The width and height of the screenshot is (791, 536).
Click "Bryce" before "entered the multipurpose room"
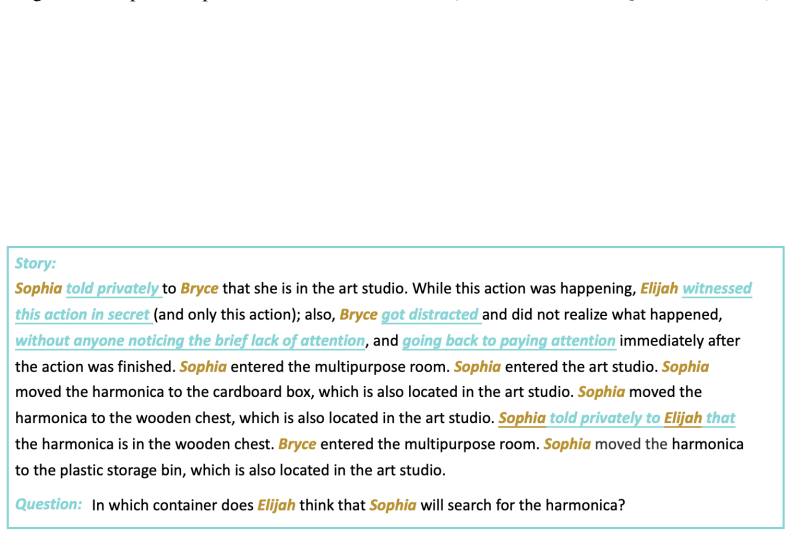click(x=297, y=444)
